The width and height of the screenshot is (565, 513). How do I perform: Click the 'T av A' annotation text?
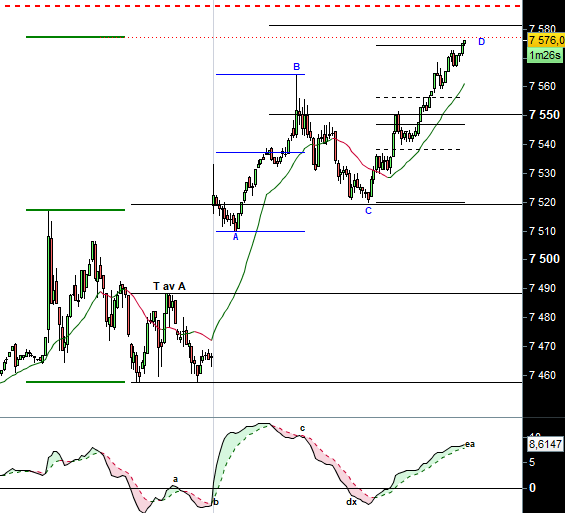coord(169,286)
